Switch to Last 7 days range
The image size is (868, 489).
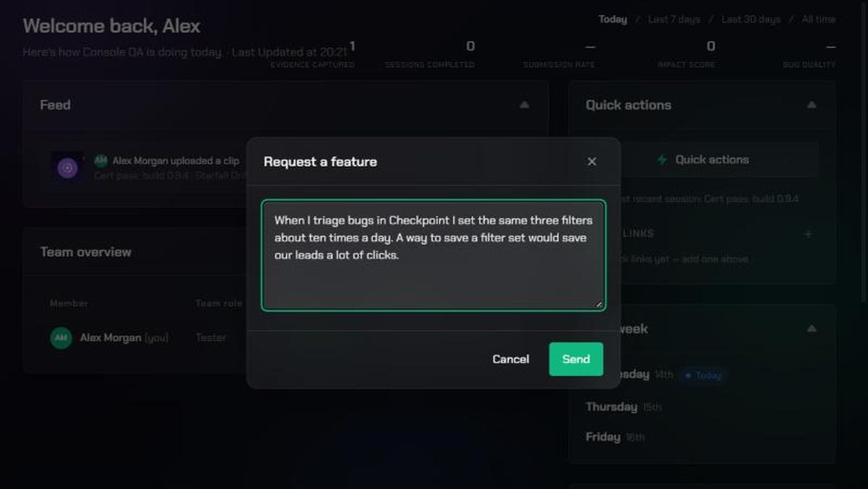pos(674,19)
